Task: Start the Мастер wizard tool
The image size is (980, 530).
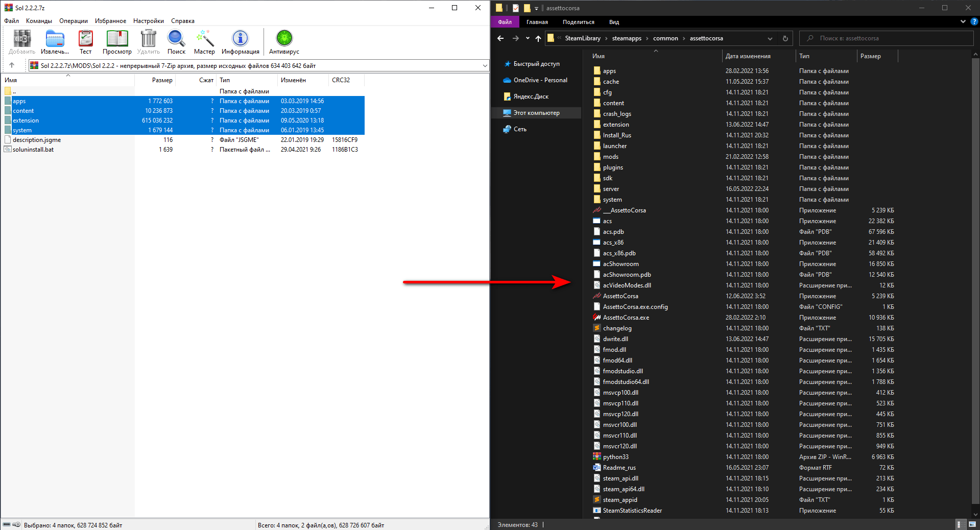Action: [x=204, y=42]
